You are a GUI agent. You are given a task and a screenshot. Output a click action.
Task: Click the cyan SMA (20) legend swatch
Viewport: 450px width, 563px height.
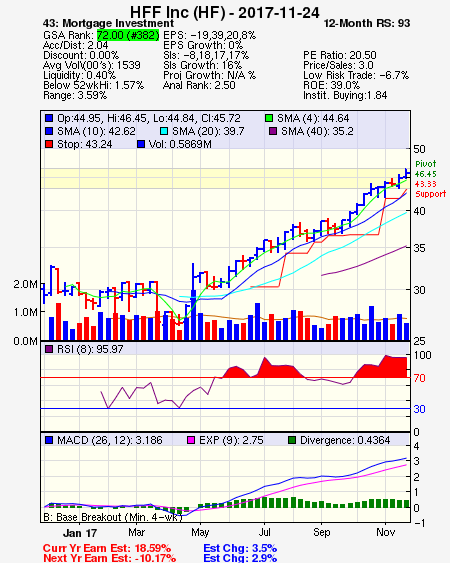164,131
